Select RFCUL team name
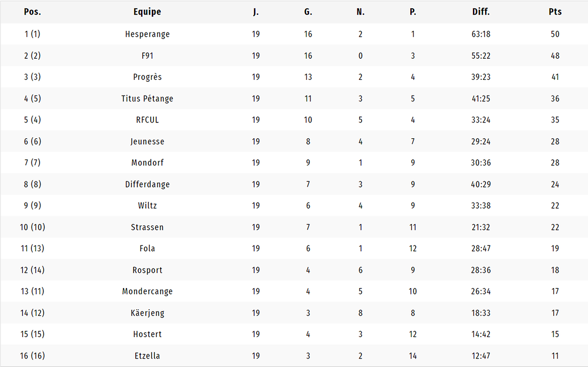 point(147,120)
